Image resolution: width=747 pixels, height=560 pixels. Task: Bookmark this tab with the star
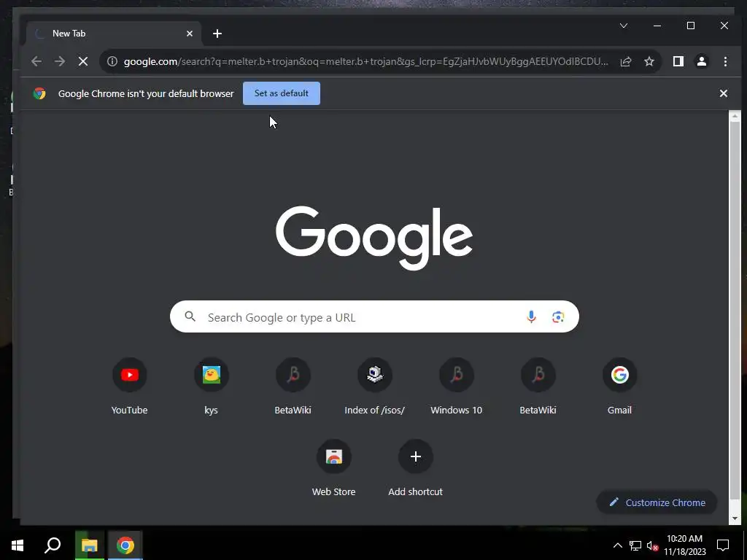click(x=649, y=61)
